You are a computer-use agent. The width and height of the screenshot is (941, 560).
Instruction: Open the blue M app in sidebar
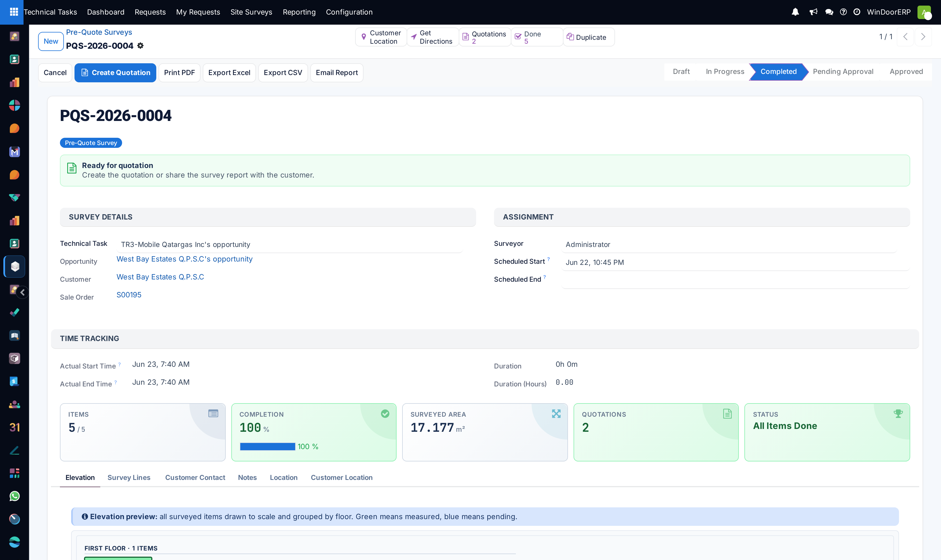coord(14,152)
